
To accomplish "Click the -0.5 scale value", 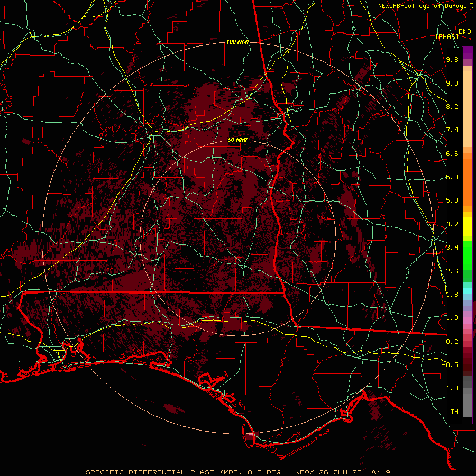I will 450,364.
